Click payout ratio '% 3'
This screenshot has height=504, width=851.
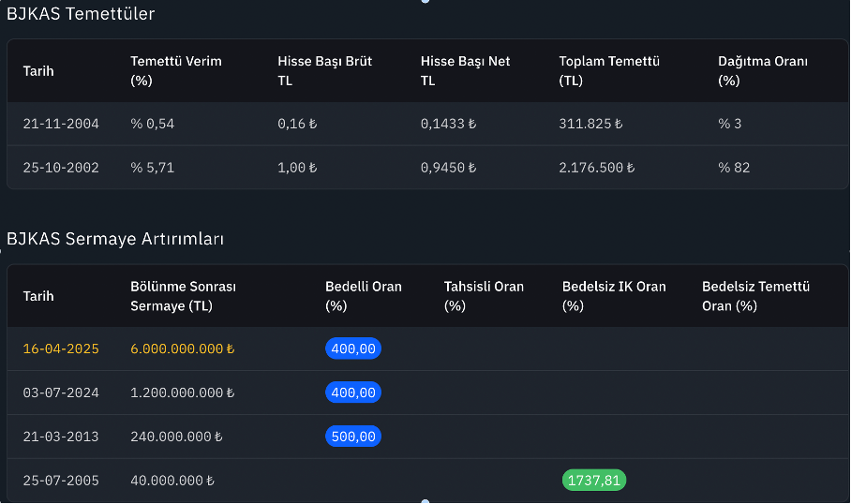[729, 124]
